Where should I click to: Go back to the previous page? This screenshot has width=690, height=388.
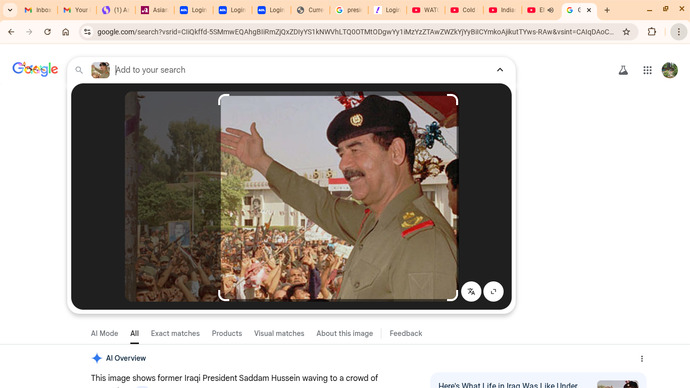point(11,32)
